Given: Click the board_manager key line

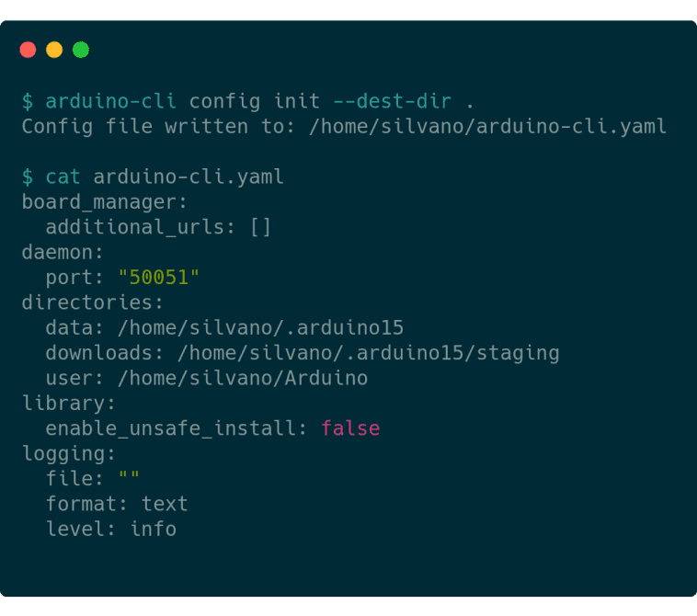Looking at the screenshot, I should pos(105,202).
